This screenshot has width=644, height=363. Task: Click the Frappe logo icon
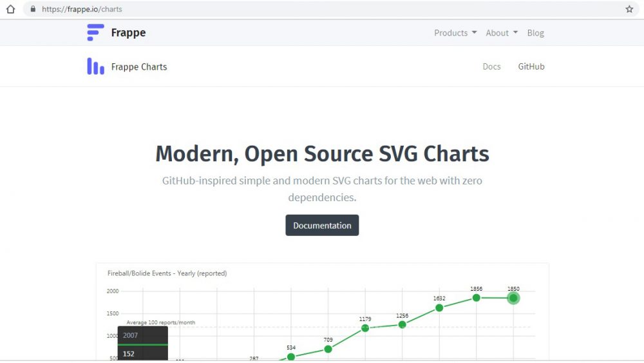[x=95, y=33]
